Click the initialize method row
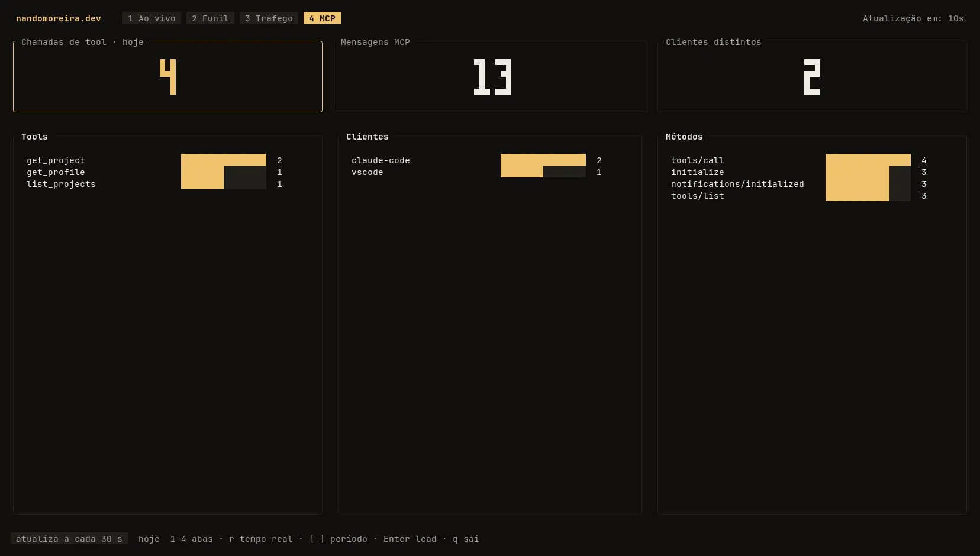Viewport: 980px width, 556px height. (799, 172)
